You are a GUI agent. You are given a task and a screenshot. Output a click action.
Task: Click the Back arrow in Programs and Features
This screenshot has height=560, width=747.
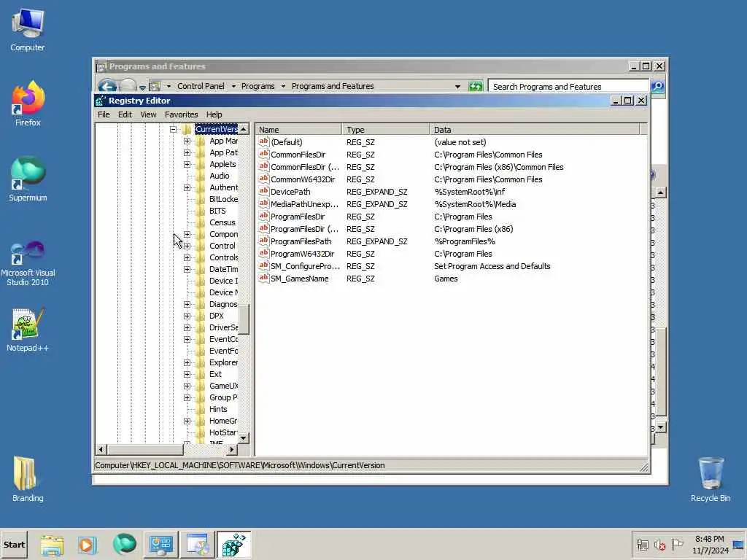[107, 86]
